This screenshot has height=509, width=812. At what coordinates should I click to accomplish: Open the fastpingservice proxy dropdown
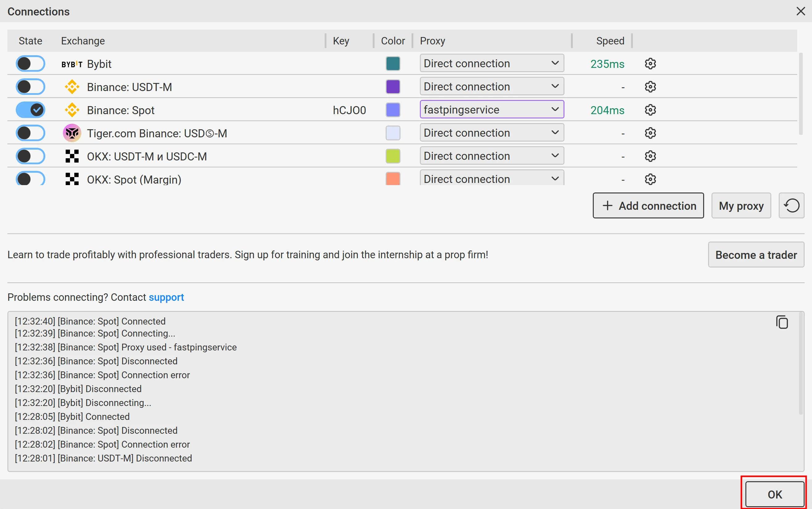click(x=491, y=110)
